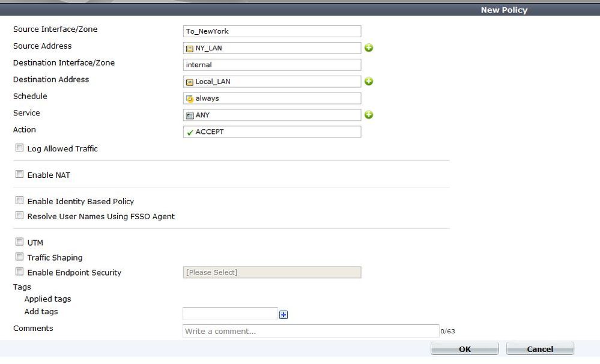This screenshot has width=600, height=364.
Task: Open the Action dropdown showing ACCEPT
Action: pyautogui.click(x=271, y=132)
